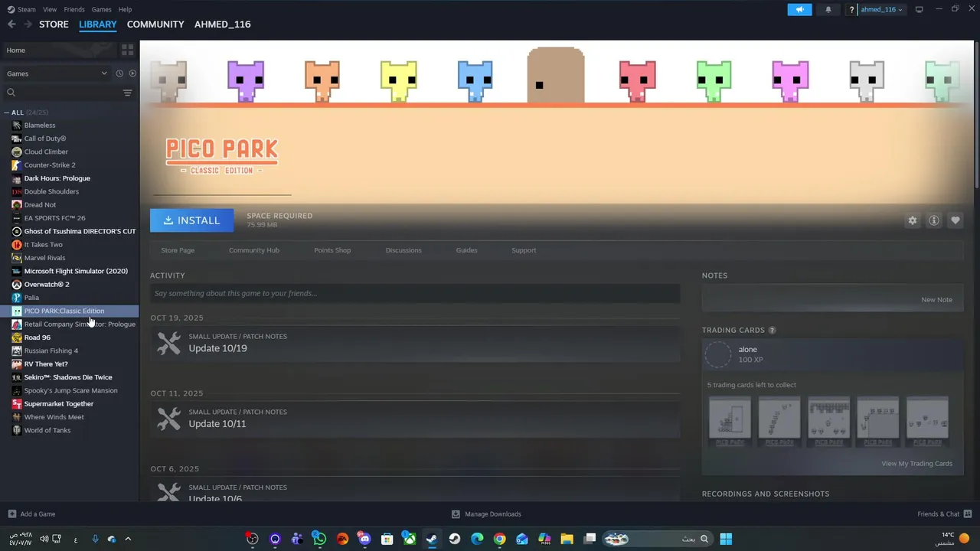
Task: Open ahmed_116 account dropdown
Action: 881,9
